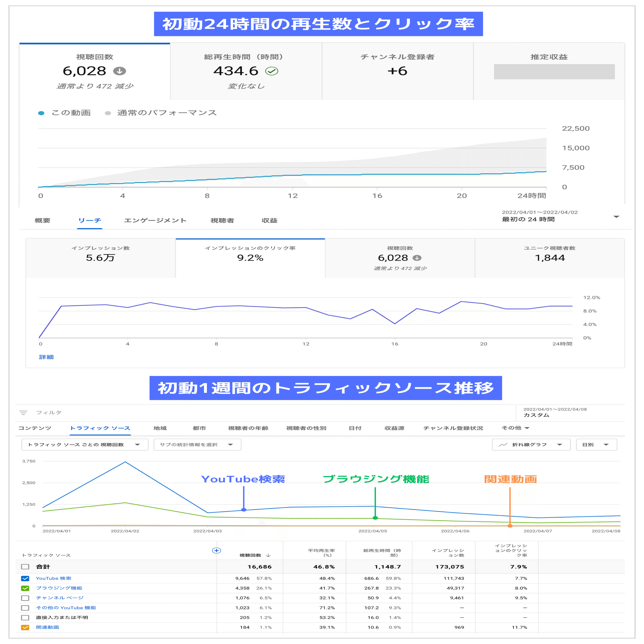Expand the その他 tab menu

coord(515,428)
